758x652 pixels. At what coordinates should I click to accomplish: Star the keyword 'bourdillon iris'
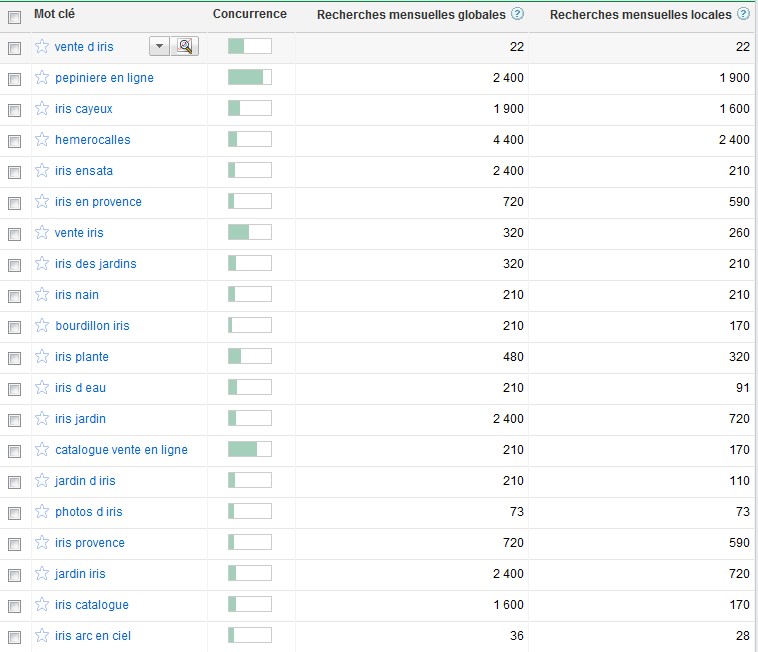(42, 325)
